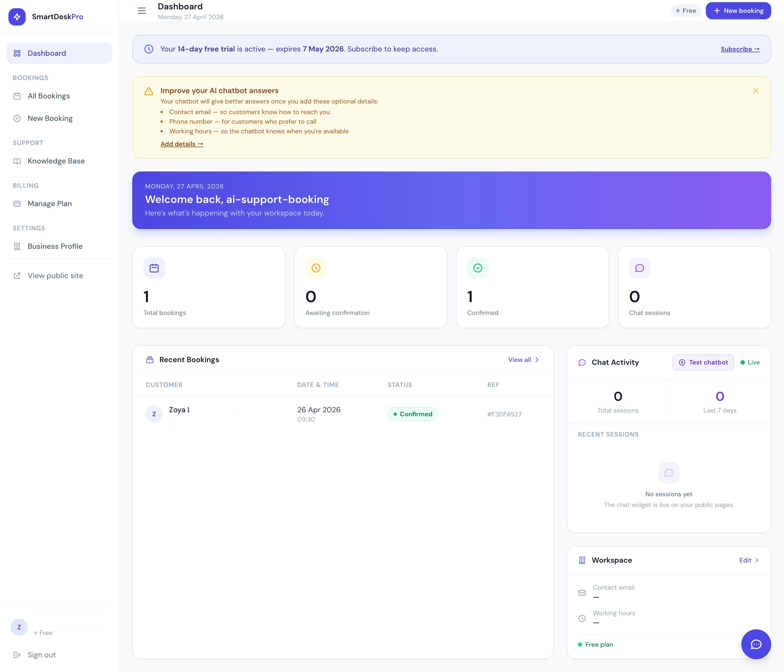This screenshot has height=672, width=784.
Task: Click the Z user avatar in sidebar
Action: (x=19, y=627)
